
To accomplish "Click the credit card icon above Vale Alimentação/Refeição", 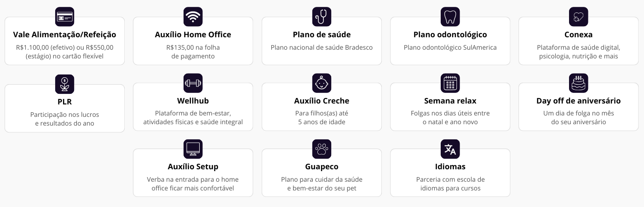I will pyautogui.click(x=64, y=17).
